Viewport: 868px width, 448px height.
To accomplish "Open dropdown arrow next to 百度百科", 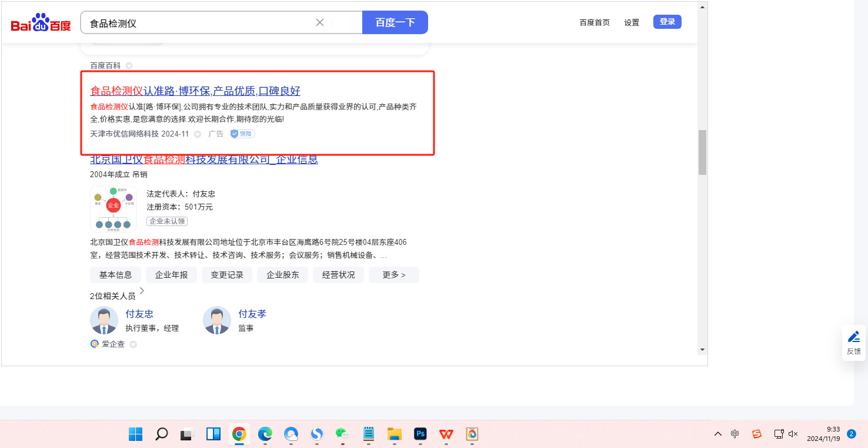I will (x=129, y=66).
